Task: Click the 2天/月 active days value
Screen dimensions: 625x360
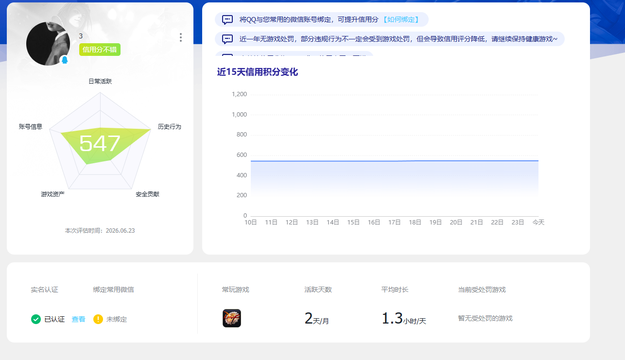Action: point(316,319)
